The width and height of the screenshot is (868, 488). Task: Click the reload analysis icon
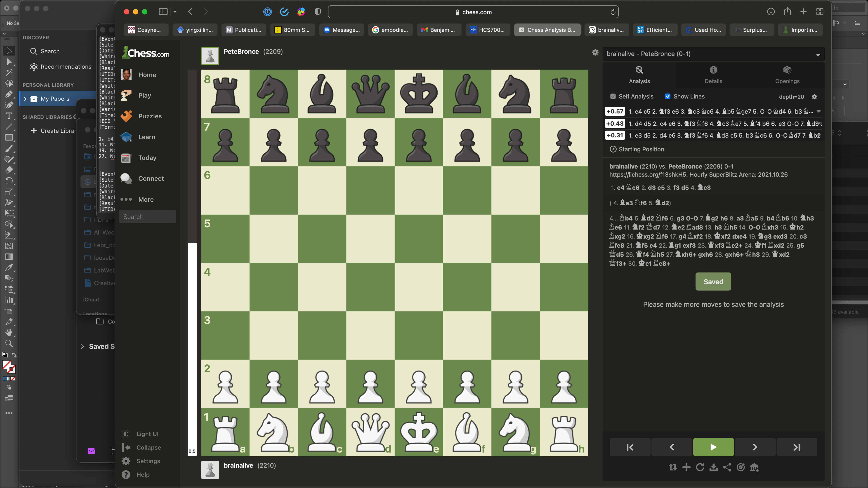tap(700, 467)
